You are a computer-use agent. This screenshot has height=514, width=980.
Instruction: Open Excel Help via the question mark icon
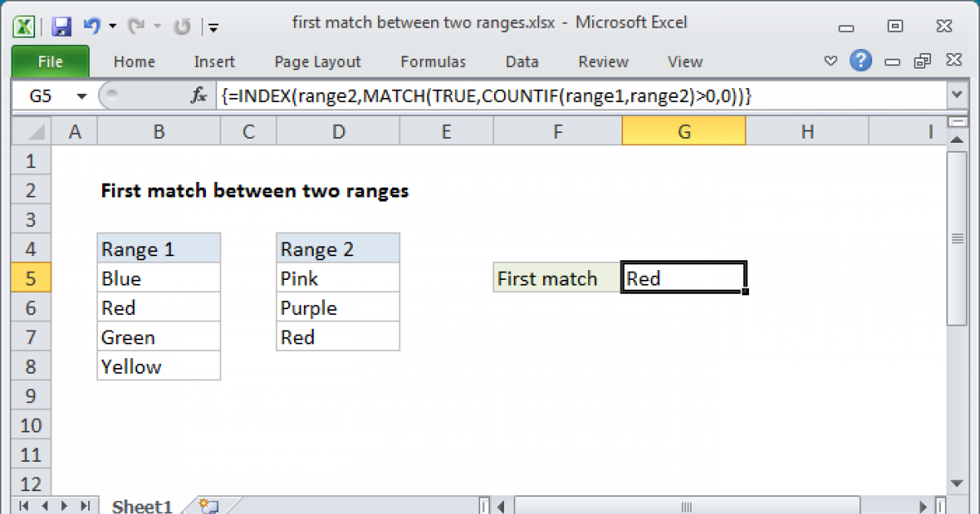(861, 60)
